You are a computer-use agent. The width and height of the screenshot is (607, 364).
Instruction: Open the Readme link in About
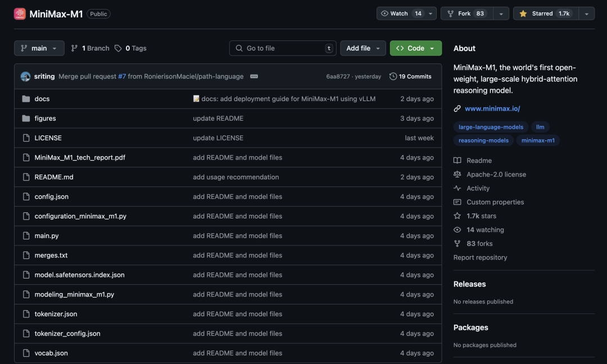[x=479, y=161]
